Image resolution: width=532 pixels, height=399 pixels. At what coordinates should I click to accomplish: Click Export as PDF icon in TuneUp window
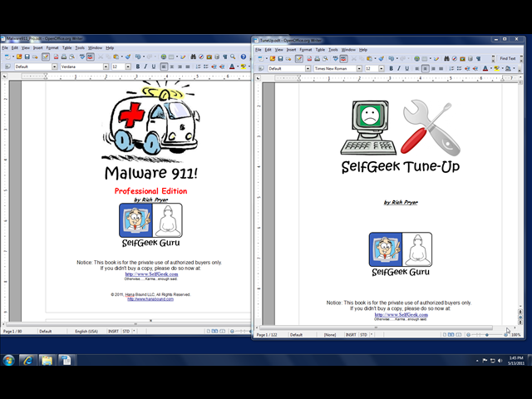pos(309,59)
